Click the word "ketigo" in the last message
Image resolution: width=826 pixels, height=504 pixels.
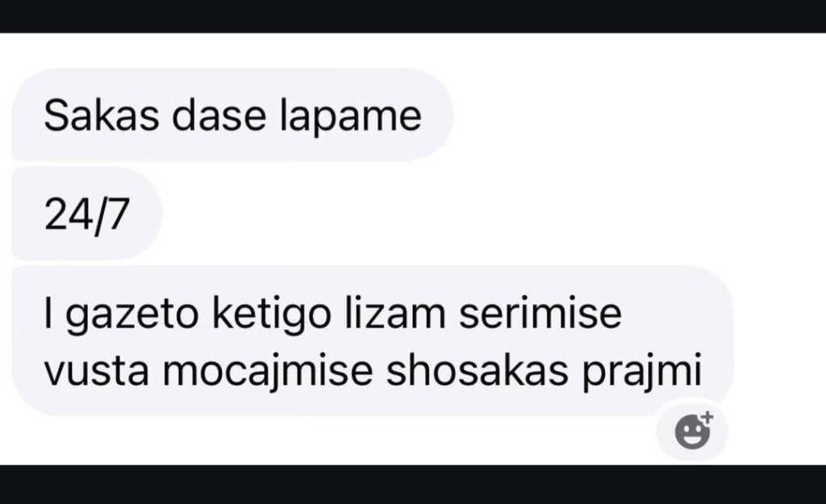[271, 314]
